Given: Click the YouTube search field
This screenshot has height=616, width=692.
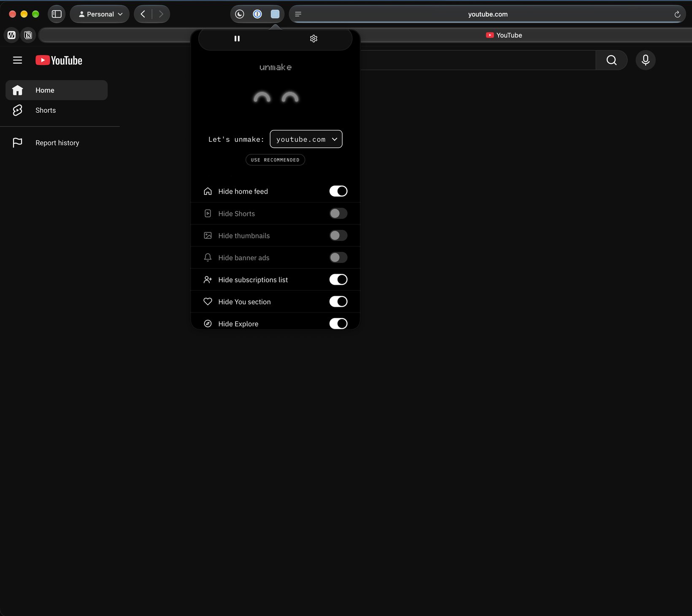Looking at the screenshot, I should pyautogui.click(x=478, y=60).
